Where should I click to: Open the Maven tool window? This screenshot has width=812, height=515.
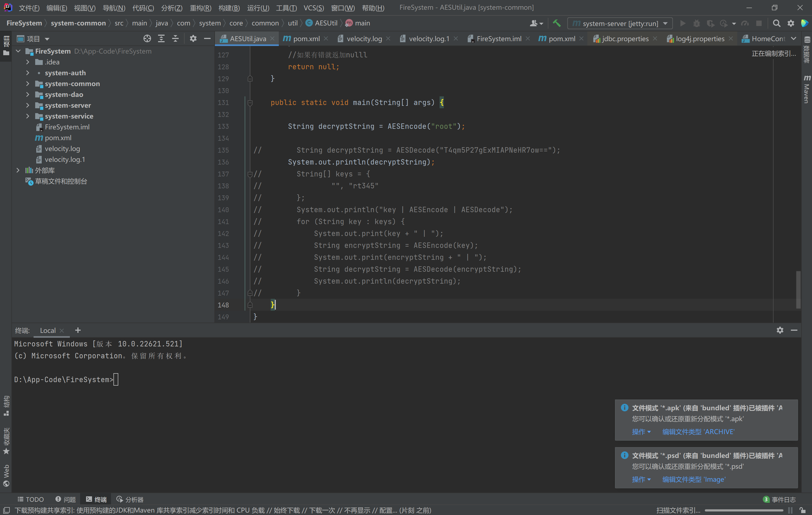[x=807, y=89]
